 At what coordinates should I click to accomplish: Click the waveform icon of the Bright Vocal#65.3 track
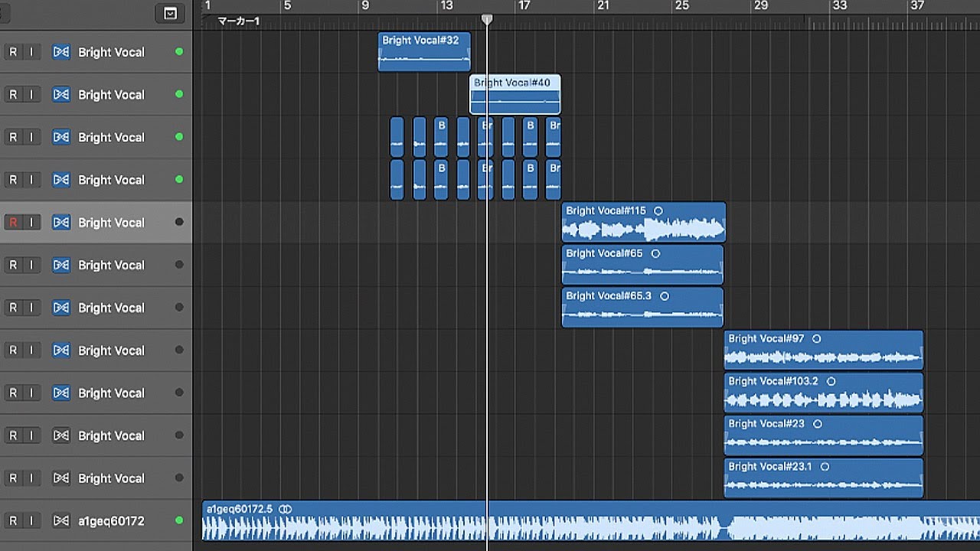(61, 308)
